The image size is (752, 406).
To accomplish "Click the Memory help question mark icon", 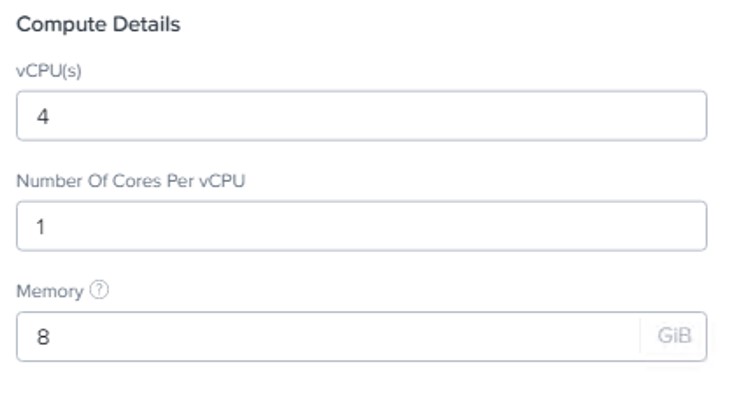I will (x=98, y=291).
